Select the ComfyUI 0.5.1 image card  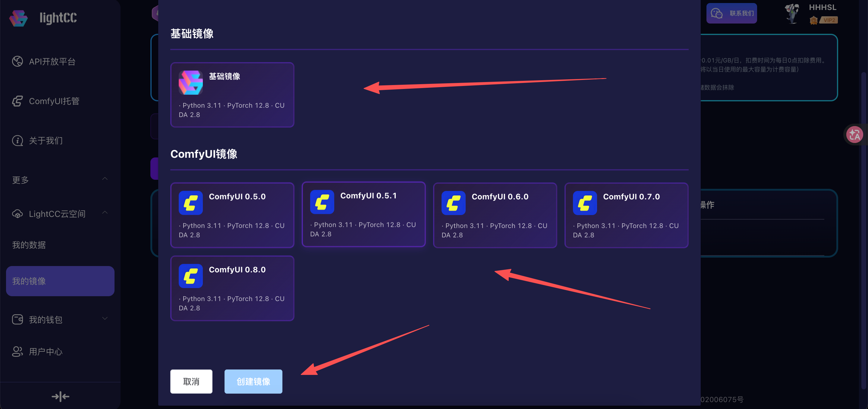coord(363,214)
